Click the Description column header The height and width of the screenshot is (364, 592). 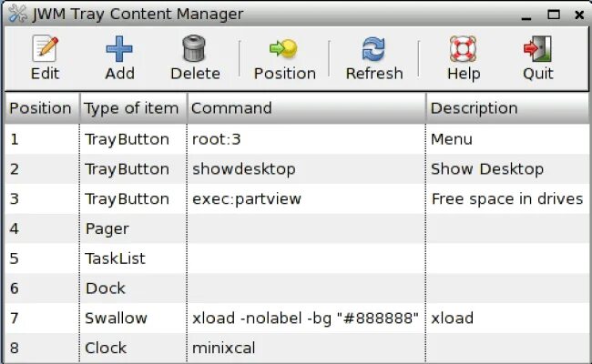[474, 108]
